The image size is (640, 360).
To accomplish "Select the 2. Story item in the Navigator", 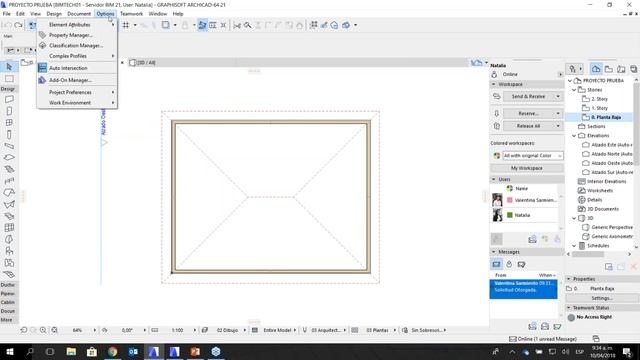I will 599,99.
